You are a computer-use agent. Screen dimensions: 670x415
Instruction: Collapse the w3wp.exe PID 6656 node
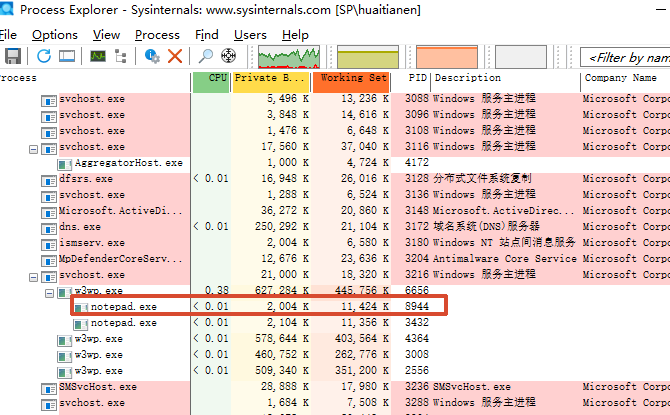(x=50, y=294)
